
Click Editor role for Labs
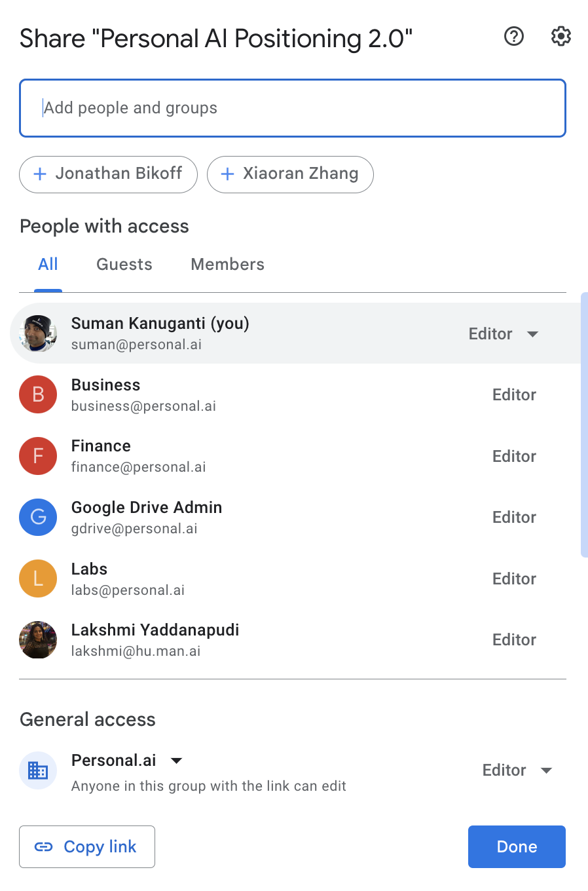pyautogui.click(x=514, y=579)
